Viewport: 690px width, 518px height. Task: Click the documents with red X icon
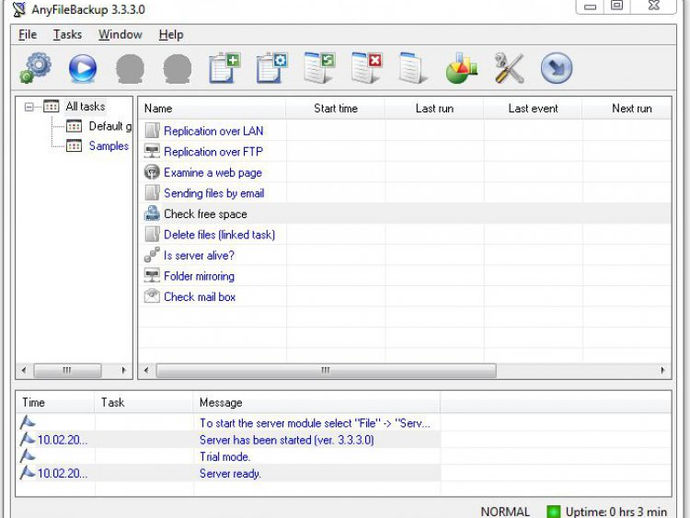point(367,68)
